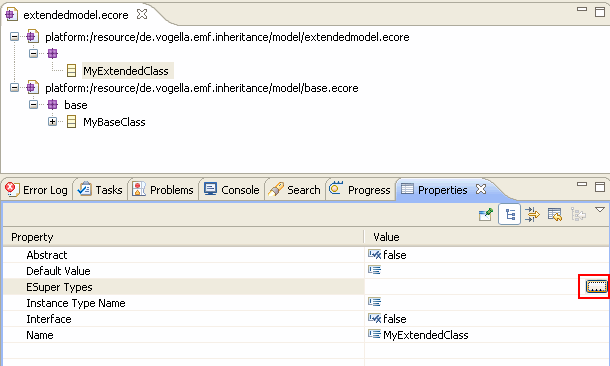Switch to the Tasks tab

click(100, 190)
